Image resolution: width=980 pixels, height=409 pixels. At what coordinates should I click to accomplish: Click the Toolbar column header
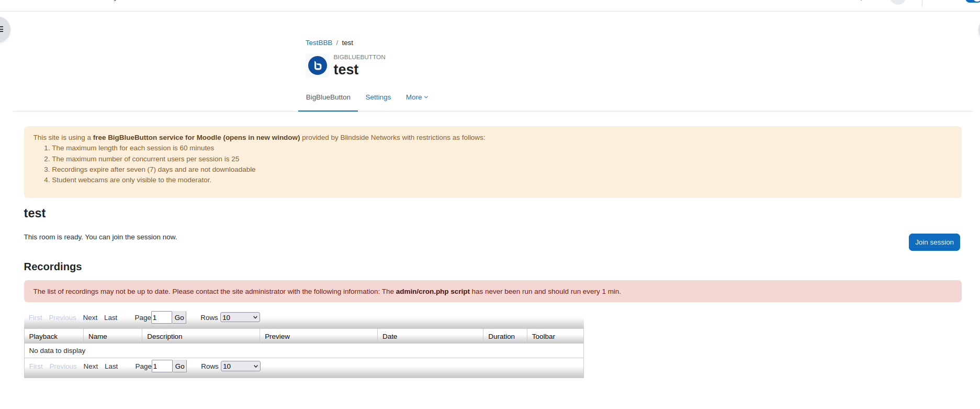click(x=544, y=337)
